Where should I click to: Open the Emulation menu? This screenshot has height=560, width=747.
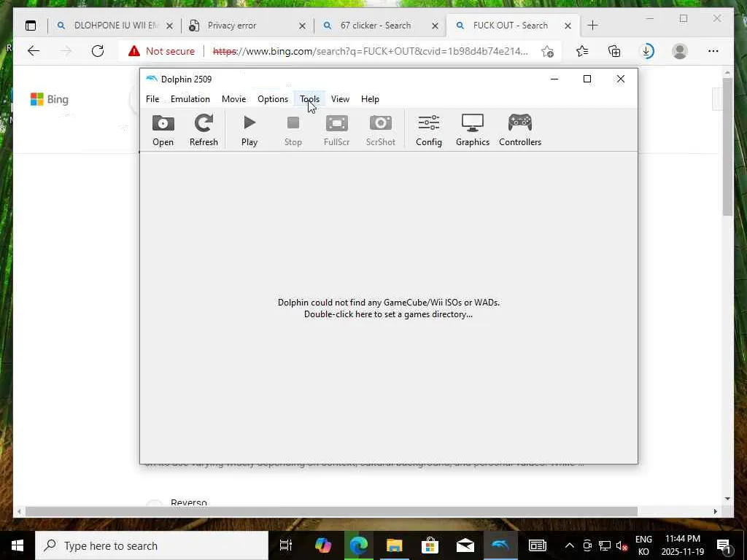point(190,99)
